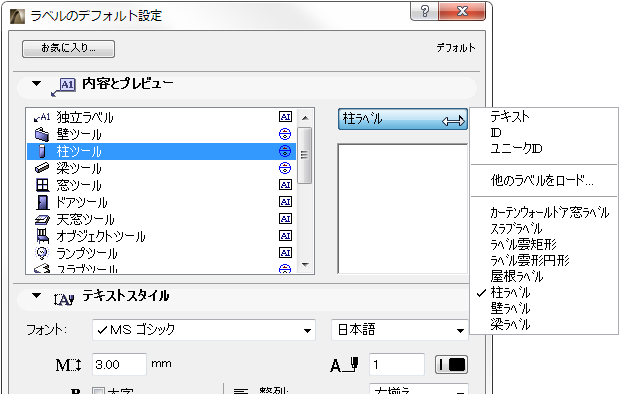
Task: Close the label default settings dialog
Action: coord(462,11)
